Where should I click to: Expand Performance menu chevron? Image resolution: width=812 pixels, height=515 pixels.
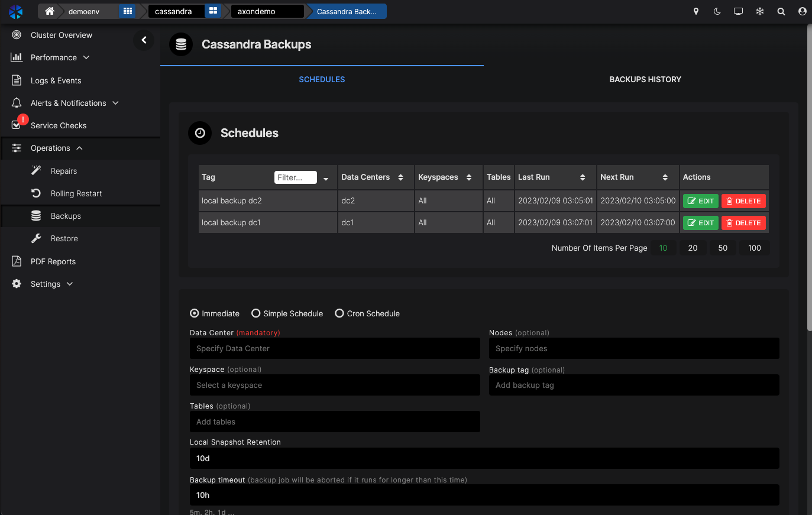pyautogui.click(x=86, y=57)
